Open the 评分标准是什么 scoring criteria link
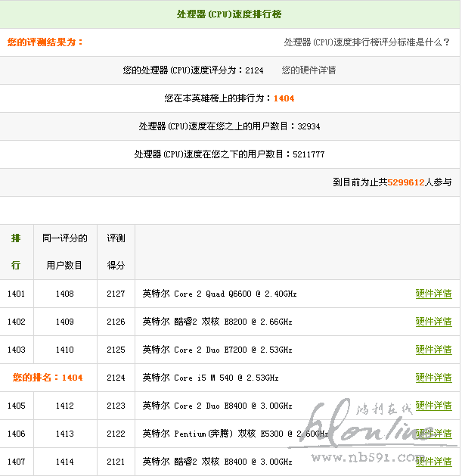Image resolution: width=462 pixels, height=476 pixels. 367,42
